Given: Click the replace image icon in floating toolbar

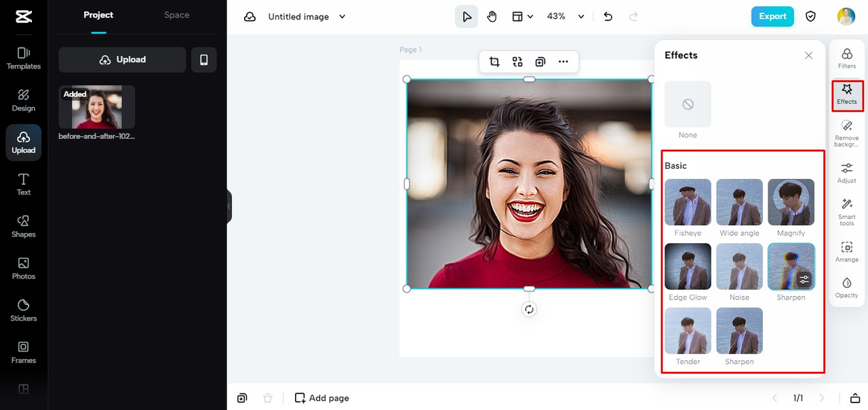Looking at the screenshot, I should pos(517,62).
